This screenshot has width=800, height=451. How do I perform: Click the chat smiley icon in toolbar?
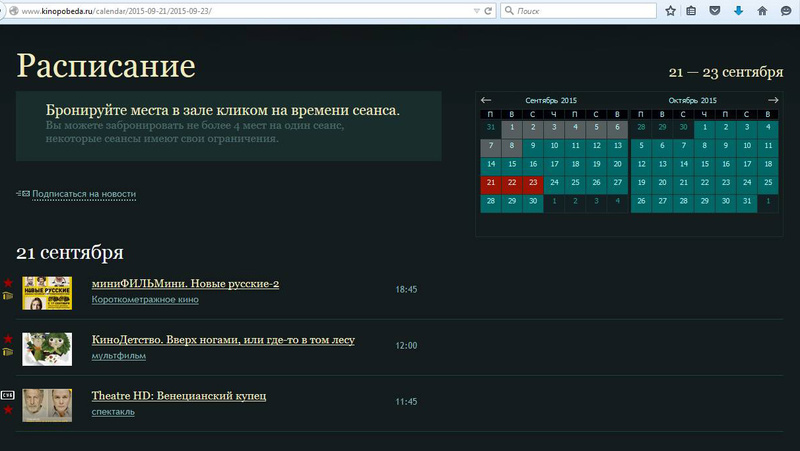pos(786,11)
